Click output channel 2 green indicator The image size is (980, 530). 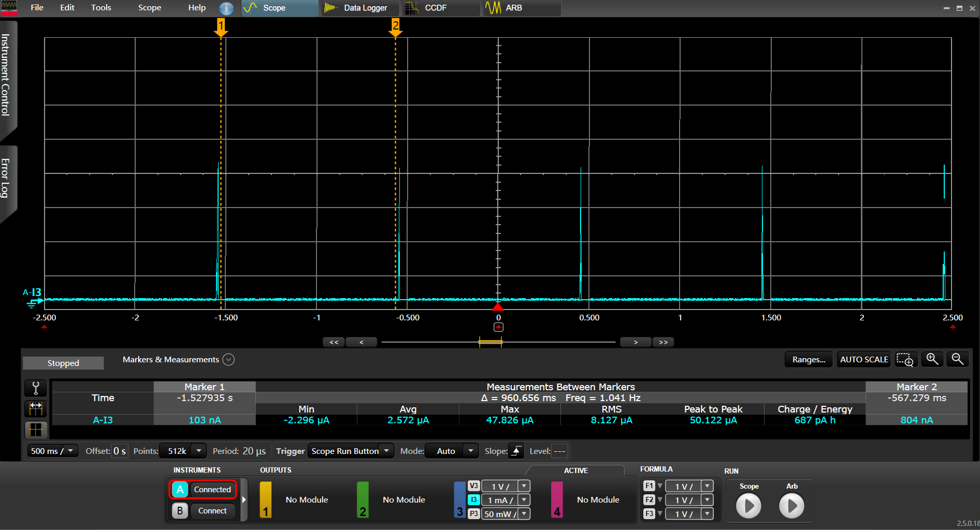coord(363,499)
